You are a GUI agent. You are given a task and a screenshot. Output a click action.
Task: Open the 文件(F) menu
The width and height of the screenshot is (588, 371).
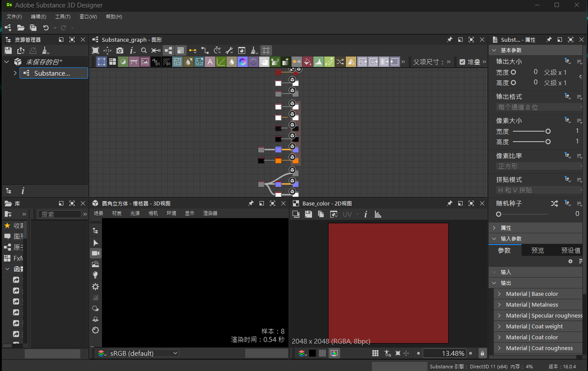pos(14,17)
